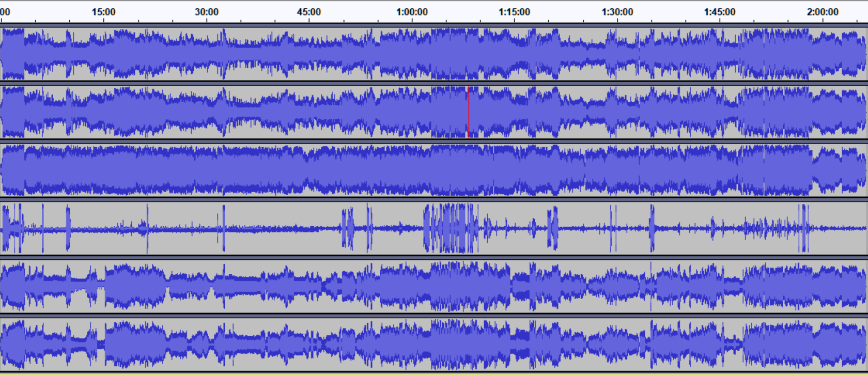Select the third track with the dense waveform
The image size is (868, 375).
(x=434, y=170)
